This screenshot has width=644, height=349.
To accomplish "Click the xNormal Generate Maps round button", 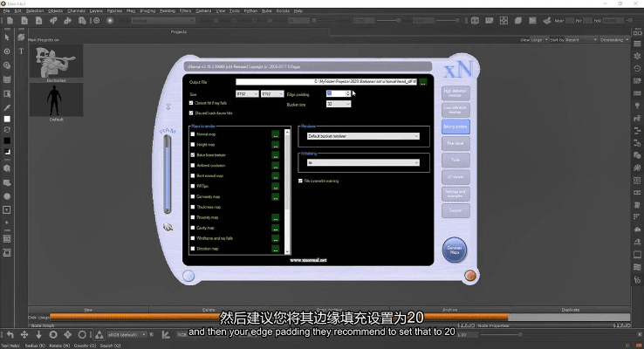I will (x=455, y=250).
